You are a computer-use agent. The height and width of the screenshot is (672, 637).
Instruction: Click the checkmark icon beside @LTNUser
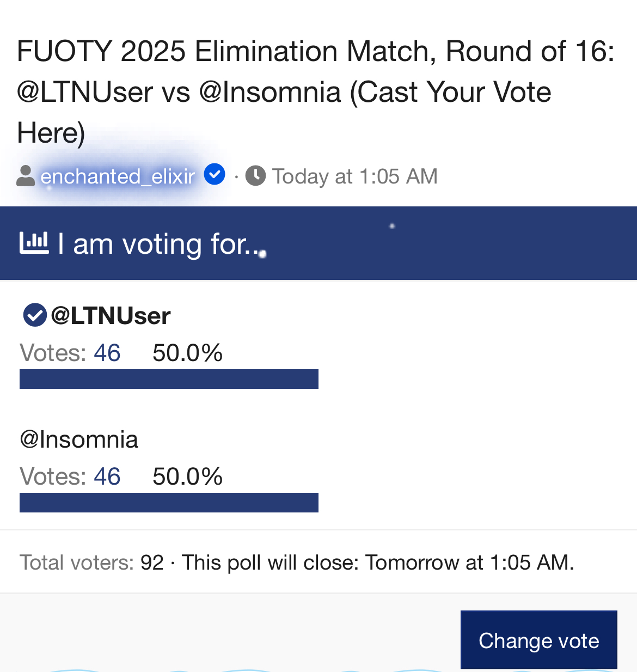tap(35, 315)
